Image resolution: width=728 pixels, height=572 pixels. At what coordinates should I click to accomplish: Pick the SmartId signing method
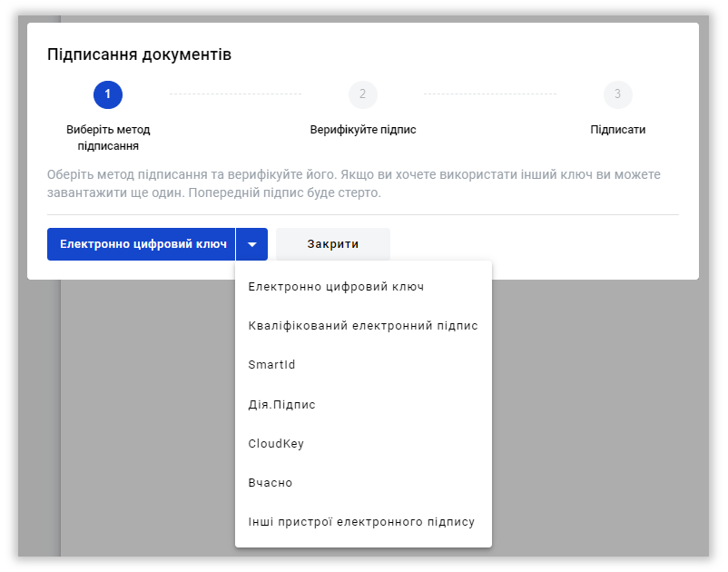272,365
